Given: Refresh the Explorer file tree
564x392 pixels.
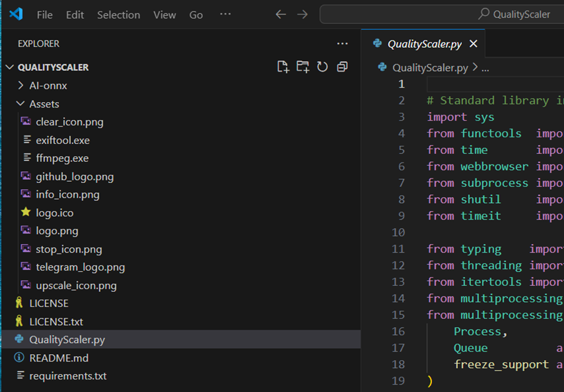Looking at the screenshot, I should 322,66.
